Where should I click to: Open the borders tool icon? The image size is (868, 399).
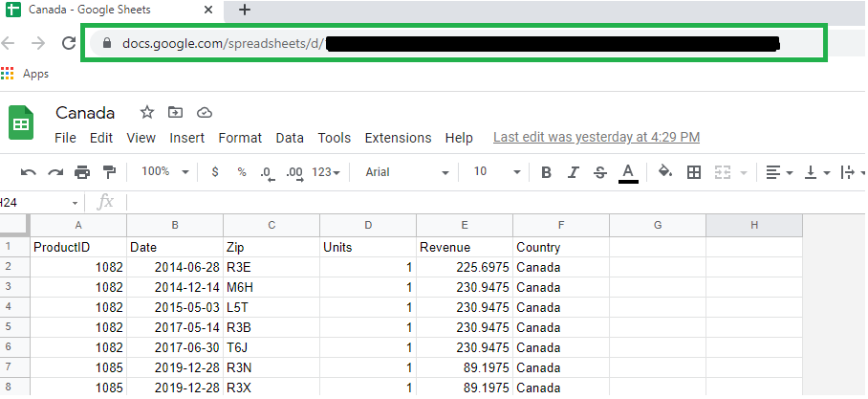695,172
